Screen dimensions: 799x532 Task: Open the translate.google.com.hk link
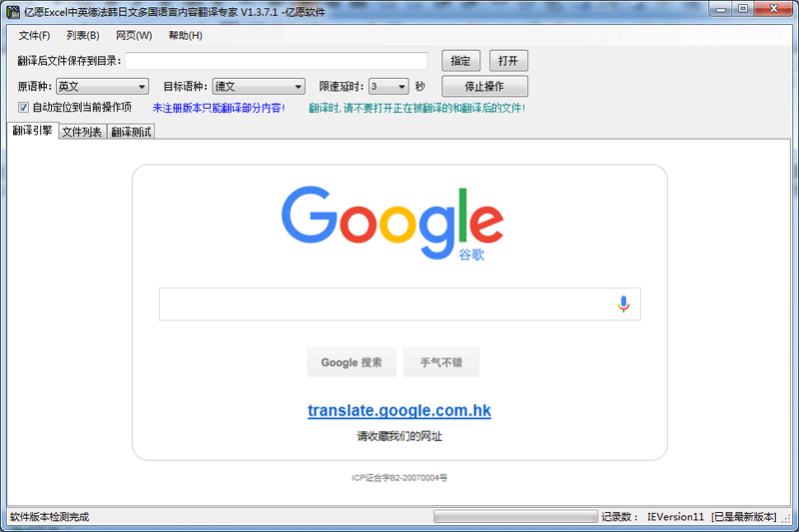tap(399, 410)
